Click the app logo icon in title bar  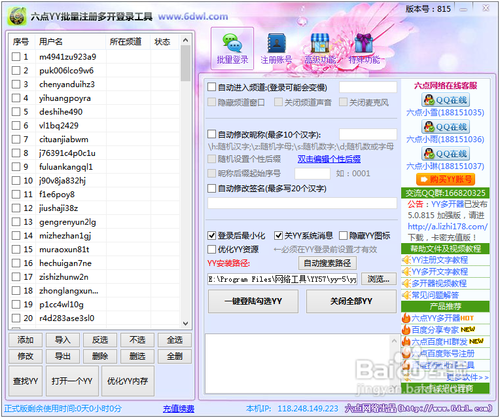(17, 16)
